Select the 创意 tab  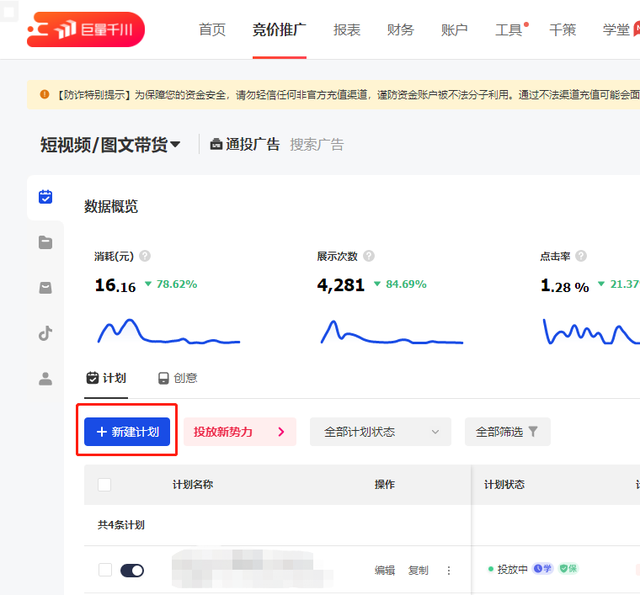[x=178, y=378]
